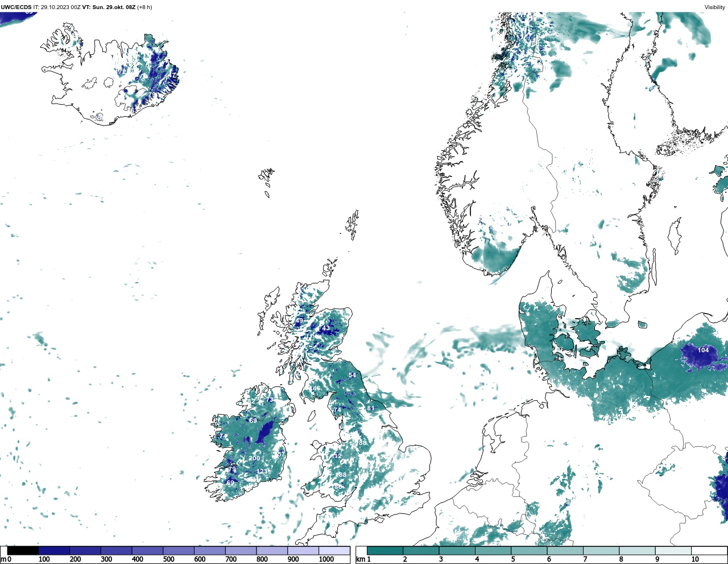Click the '57' value on Ireland's east coast
Image resolution: width=728 pixels, height=564 pixels.
click(280, 454)
